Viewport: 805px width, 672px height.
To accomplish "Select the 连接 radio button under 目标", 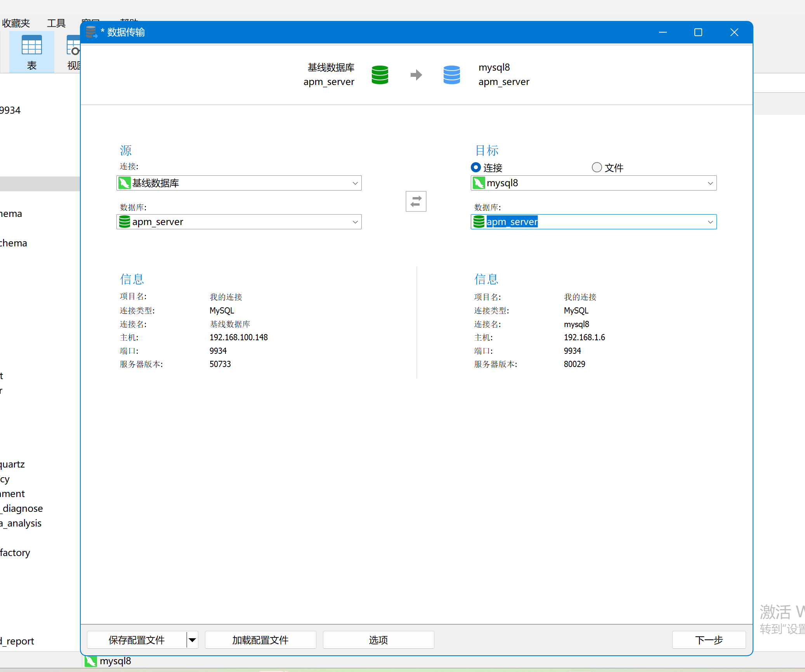I will point(475,167).
